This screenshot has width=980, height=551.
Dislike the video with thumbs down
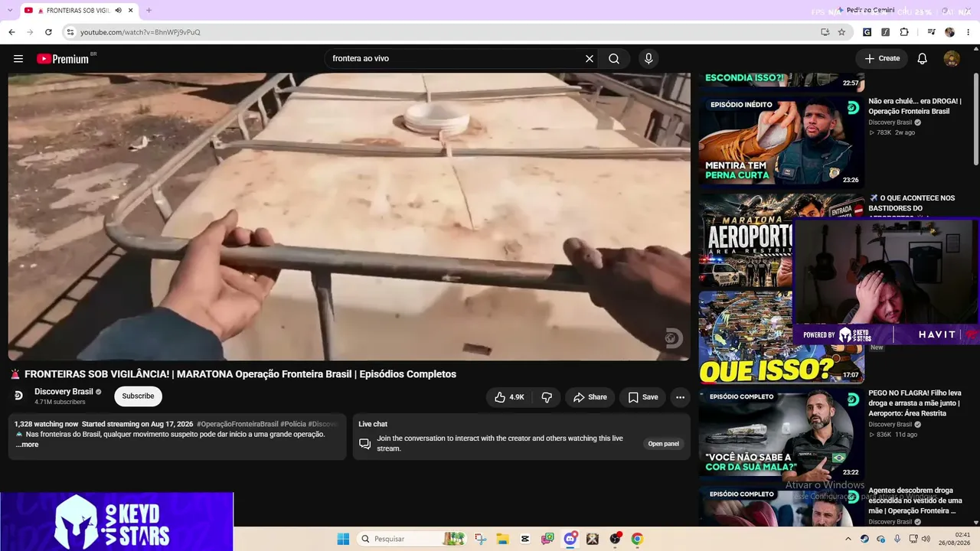click(547, 397)
